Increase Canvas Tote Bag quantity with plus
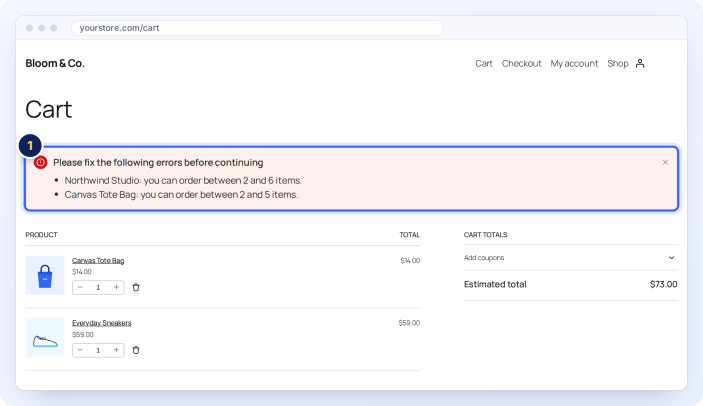 pos(116,287)
